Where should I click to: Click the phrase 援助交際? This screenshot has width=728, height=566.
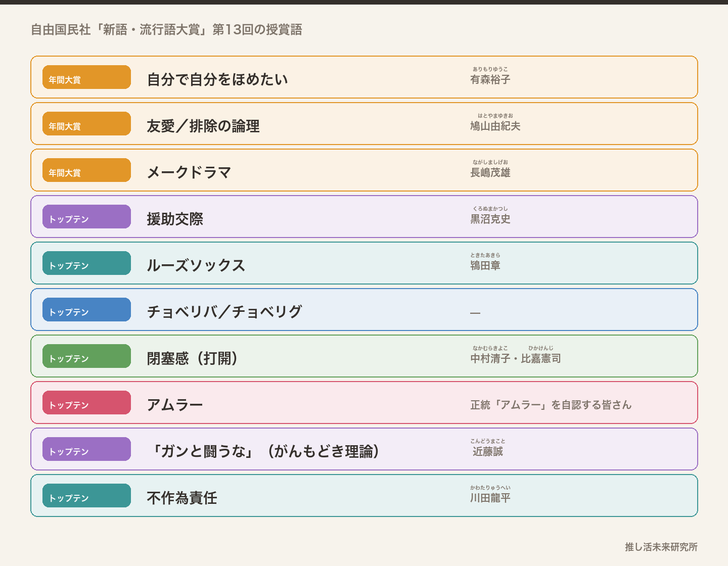pos(175,219)
